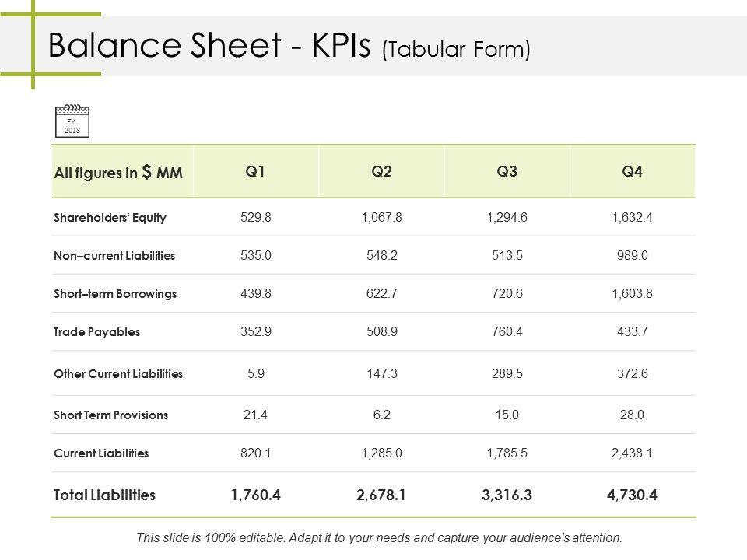This screenshot has height=560, width=747.
Task: Click the Total Liabilities row label
Action: pos(104,495)
